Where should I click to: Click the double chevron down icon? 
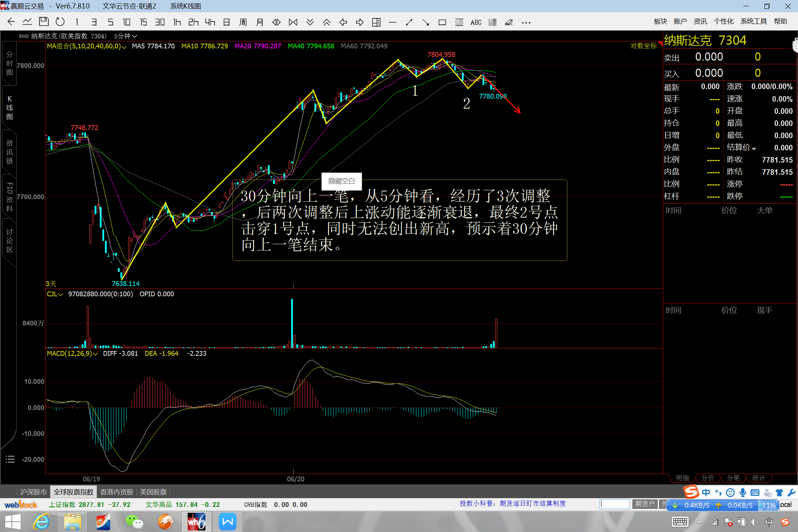click(x=310, y=22)
